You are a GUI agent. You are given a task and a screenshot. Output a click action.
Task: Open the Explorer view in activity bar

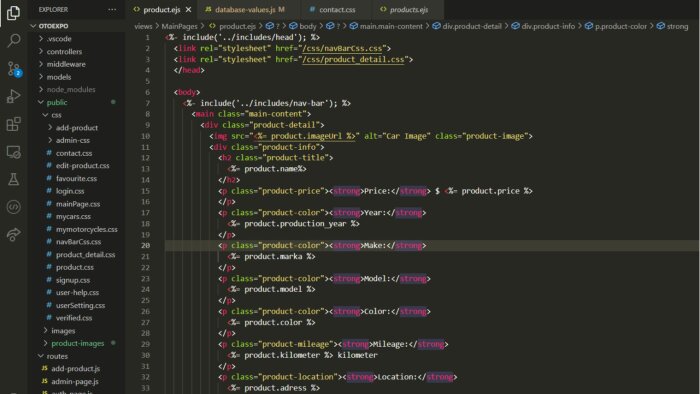point(13,12)
